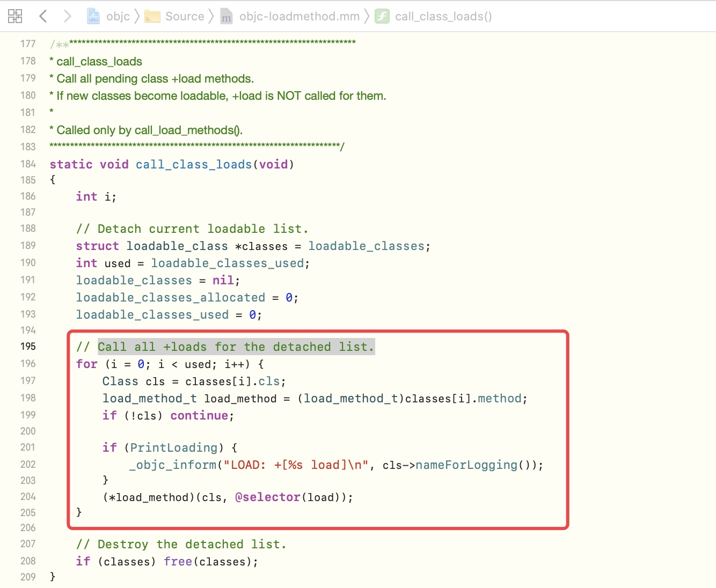Image resolution: width=716 pixels, height=588 pixels.
Task: Click 'nameForLogging' on line 202
Action: point(466,465)
